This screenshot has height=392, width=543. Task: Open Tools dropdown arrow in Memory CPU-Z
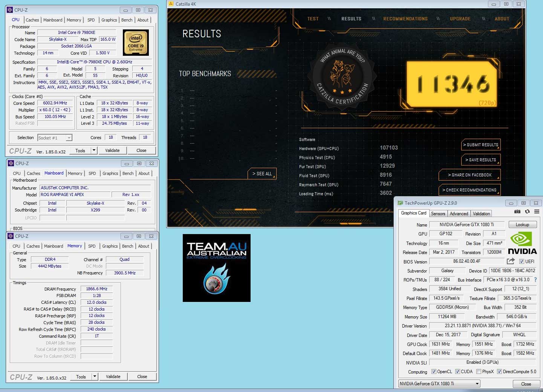95,377
